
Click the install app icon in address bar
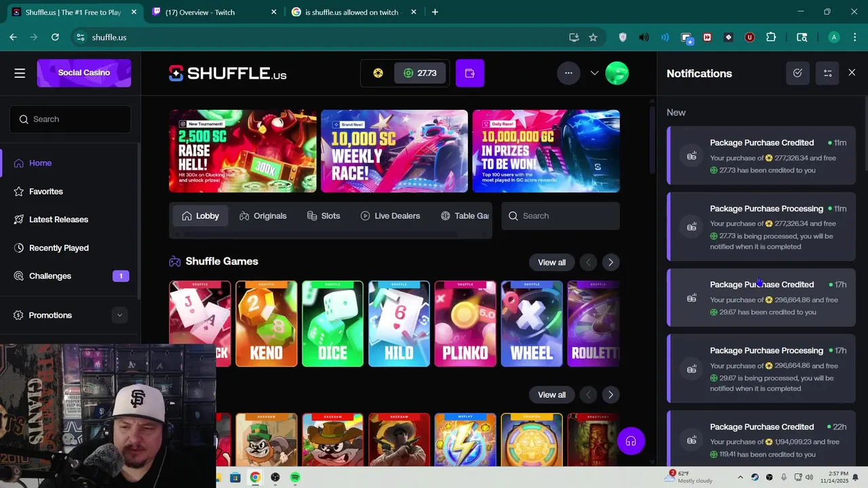(x=574, y=37)
